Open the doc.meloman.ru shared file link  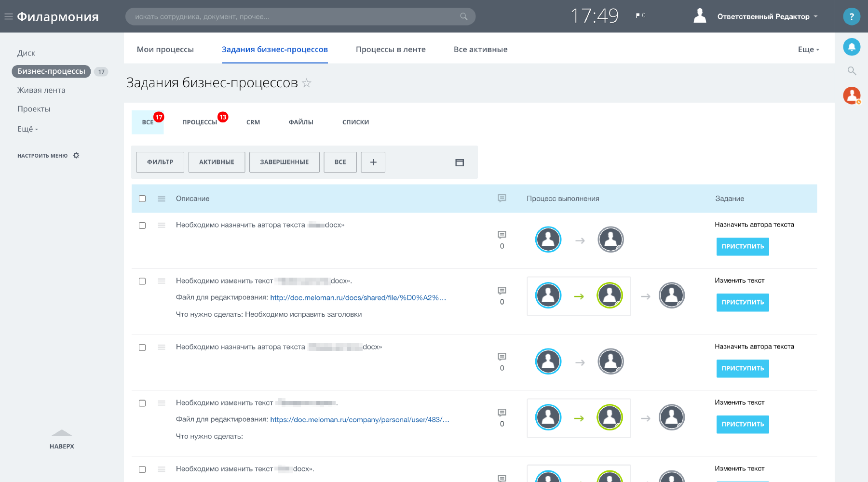point(358,298)
